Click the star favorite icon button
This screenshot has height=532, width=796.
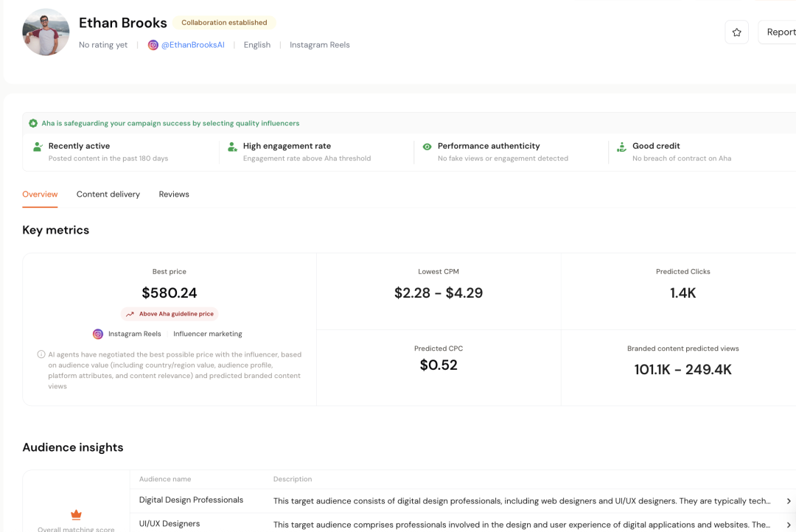(736, 32)
